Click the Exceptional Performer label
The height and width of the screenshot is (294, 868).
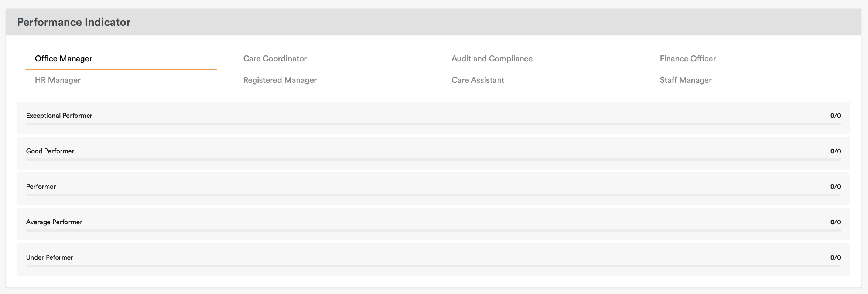point(59,116)
